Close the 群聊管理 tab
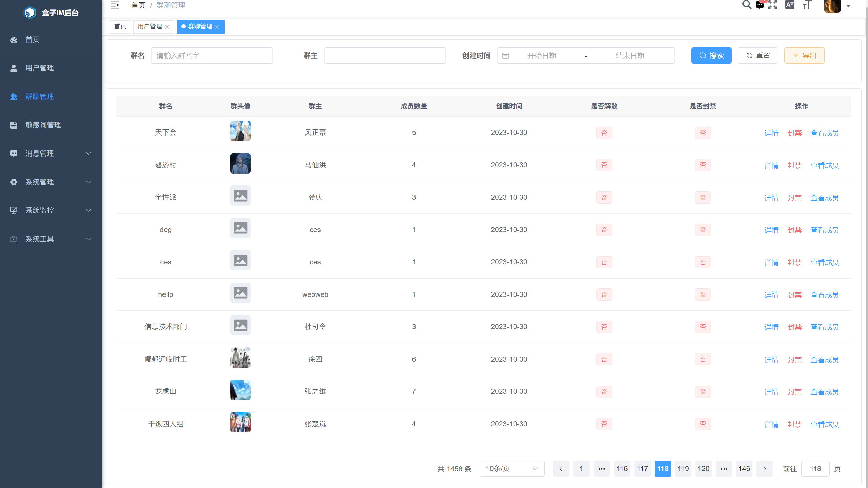Viewport: 868px width, 488px height. pos(217,27)
